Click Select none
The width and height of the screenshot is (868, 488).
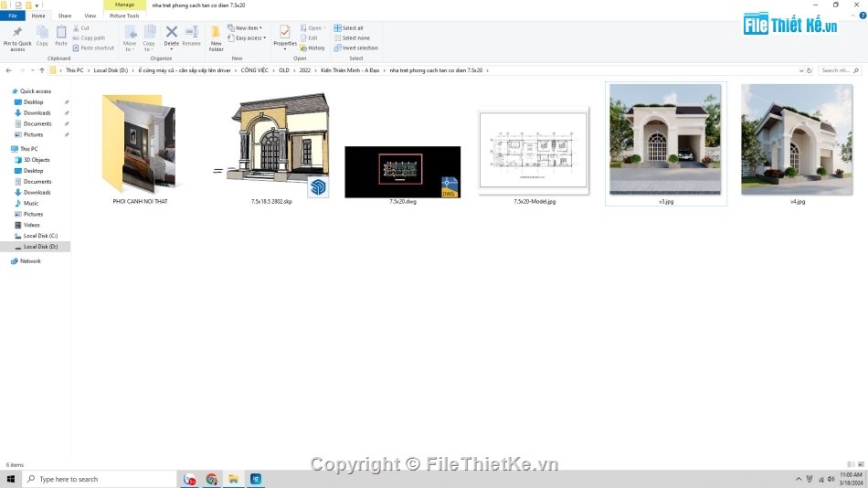coord(352,37)
